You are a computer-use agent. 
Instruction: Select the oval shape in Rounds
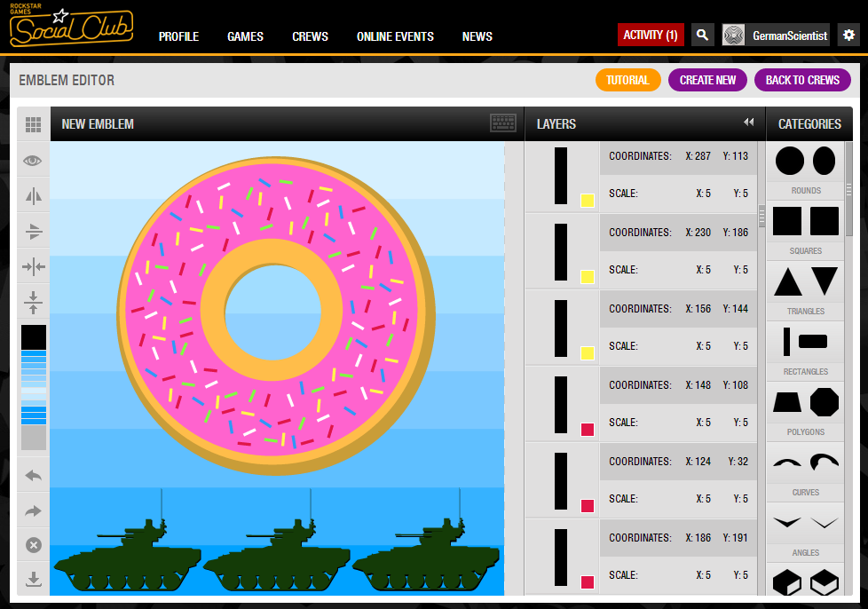825,161
